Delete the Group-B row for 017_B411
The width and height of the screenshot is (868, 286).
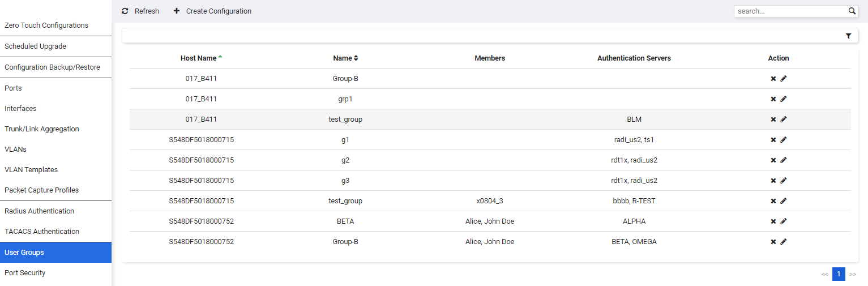(x=773, y=79)
